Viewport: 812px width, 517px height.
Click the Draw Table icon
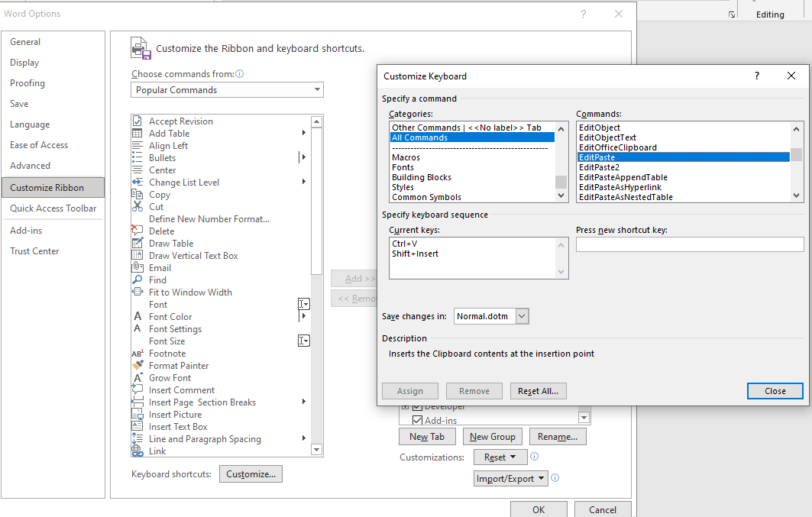(x=137, y=244)
